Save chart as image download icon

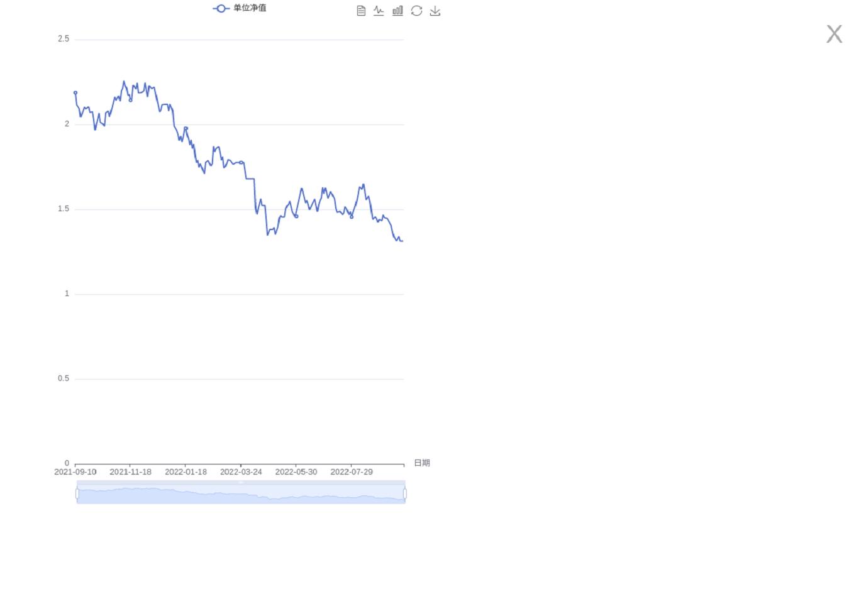pos(435,11)
